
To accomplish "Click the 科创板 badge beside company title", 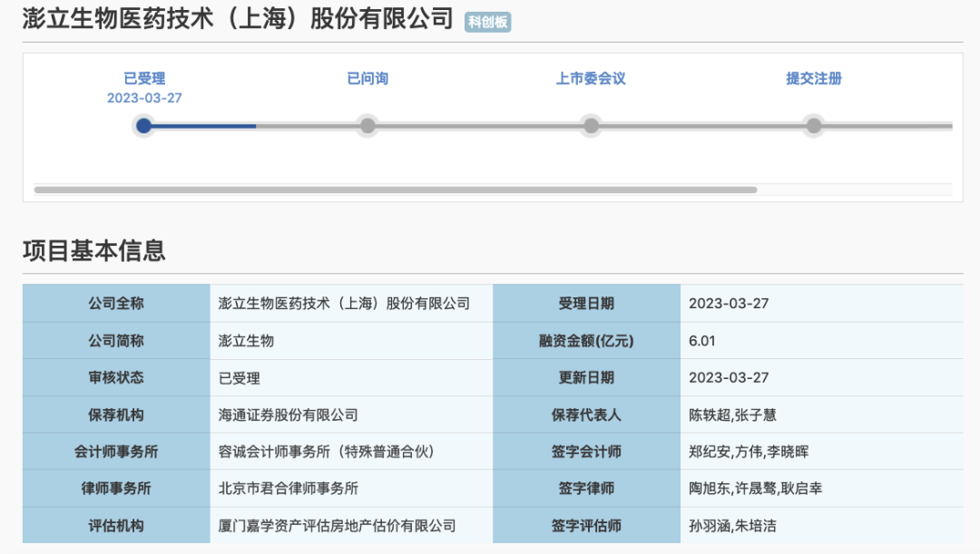I will coord(488,23).
